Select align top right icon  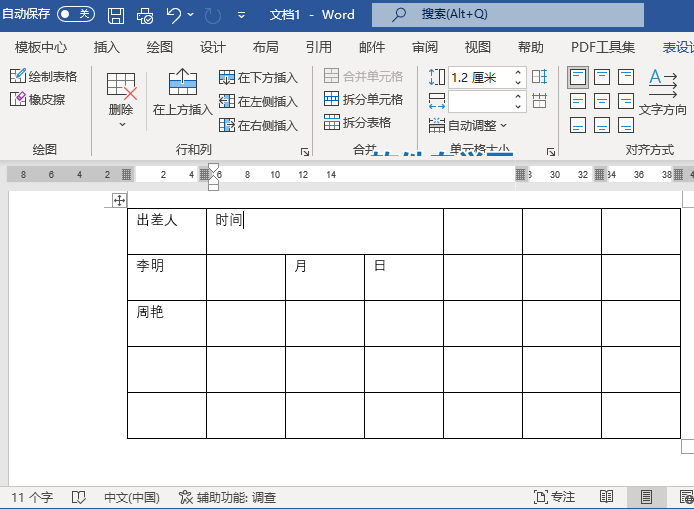tap(626, 77)
